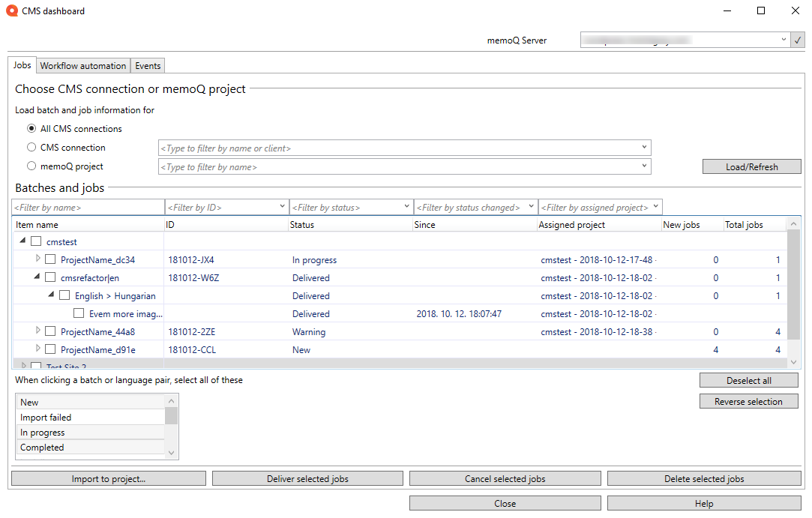Click Reverse selection
Viewport: 812px width, 518px height.
coord(748,401)
